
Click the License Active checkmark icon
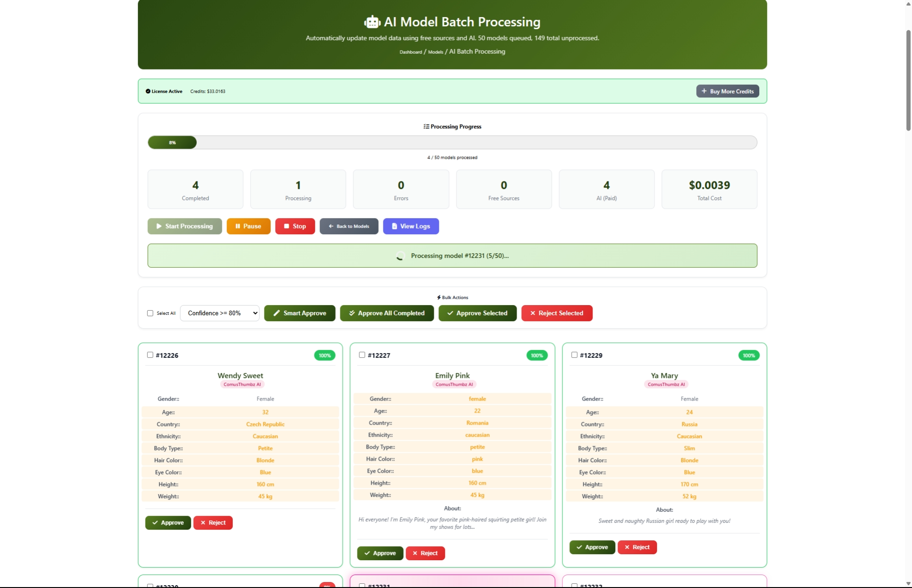point(147,91)
